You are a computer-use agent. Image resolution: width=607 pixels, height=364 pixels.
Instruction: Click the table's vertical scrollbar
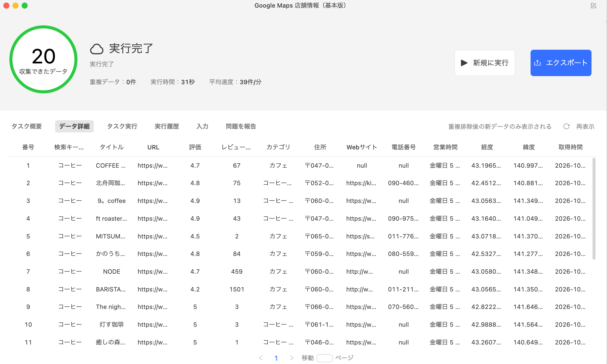pyautogui.click(x=594, y=209)
